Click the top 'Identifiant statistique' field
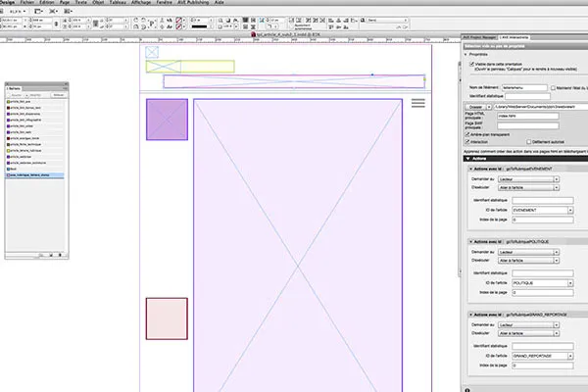This screenshot has height=392, width=588. point(527,97)
